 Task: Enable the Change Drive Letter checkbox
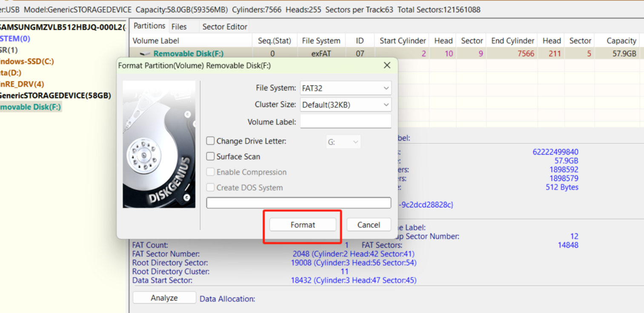click(210, 140)
